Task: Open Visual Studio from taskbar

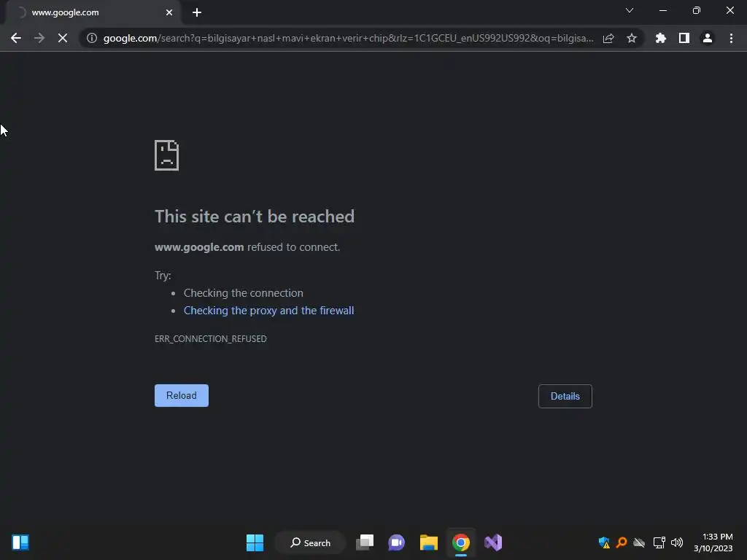Action: point(493,542)
